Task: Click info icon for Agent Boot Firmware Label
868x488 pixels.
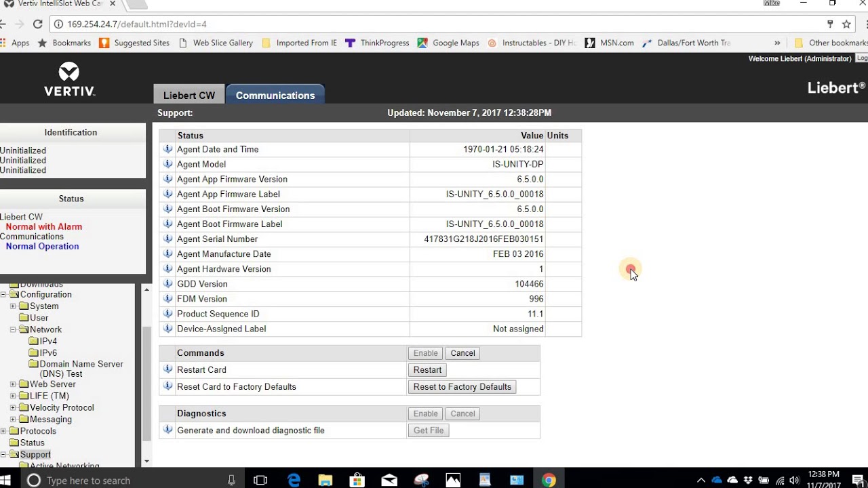Action: [167, 224]
